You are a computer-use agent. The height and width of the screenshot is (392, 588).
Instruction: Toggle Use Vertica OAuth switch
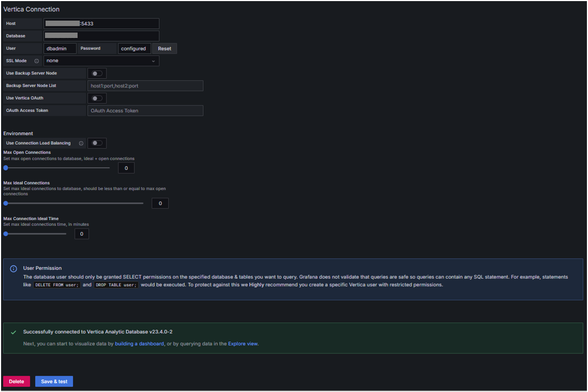coord(97,98)
